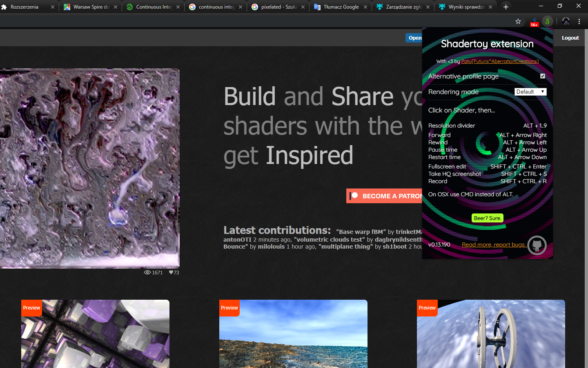Viewport: 588px width, 368px height.
Task: Open the Rendering mode dropdown
Action: click(x=530, y=92)
